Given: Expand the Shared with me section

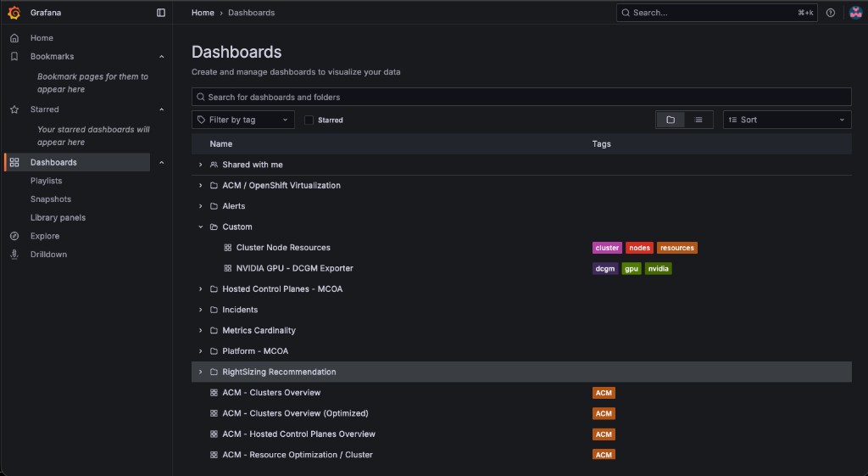Looking at the screenshot, I should coord(200,165).
